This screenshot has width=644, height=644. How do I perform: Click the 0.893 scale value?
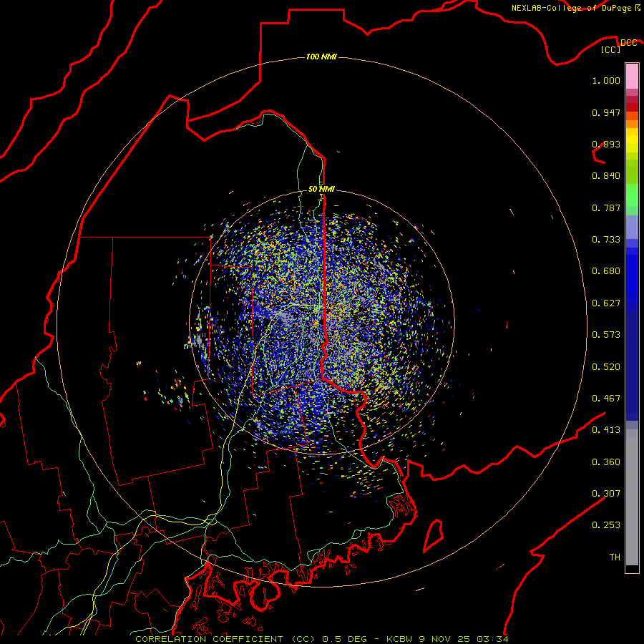[x=606, y=144]
